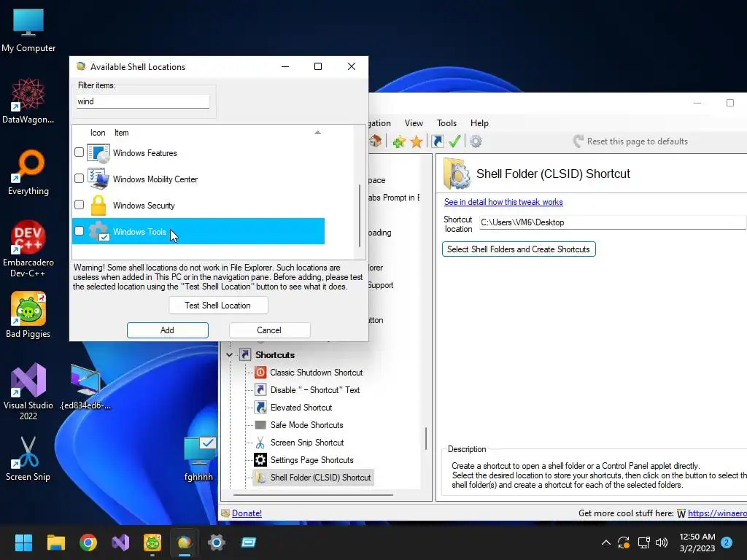Image resolution: width=747 pixels, height=560 pixels.
Task: Click the Filter items text field
Action: click(x=143, y=101)
